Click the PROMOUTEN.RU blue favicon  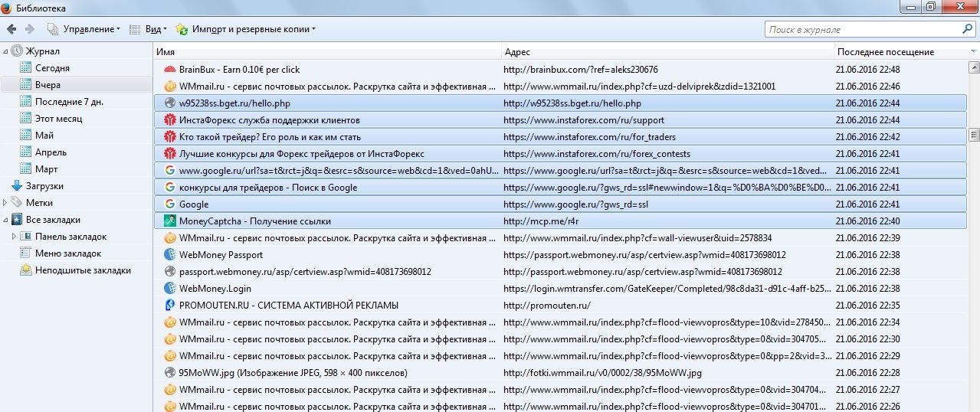click(x=170, y=306)
